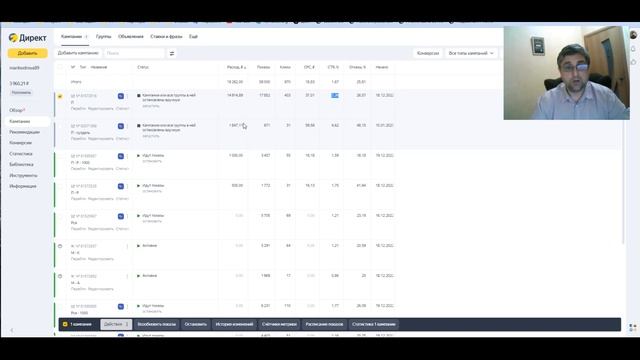Toggle select-all checkbox in table header
The image size is (640, 360).
point(60,67)
